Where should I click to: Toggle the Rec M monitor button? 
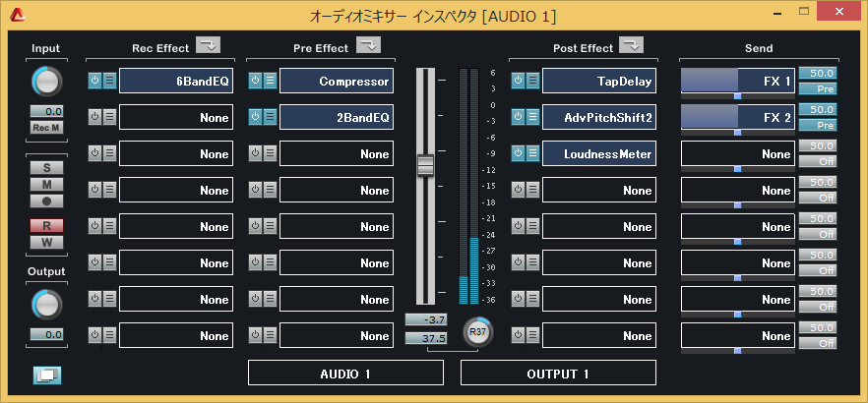(x=46, y=128)
